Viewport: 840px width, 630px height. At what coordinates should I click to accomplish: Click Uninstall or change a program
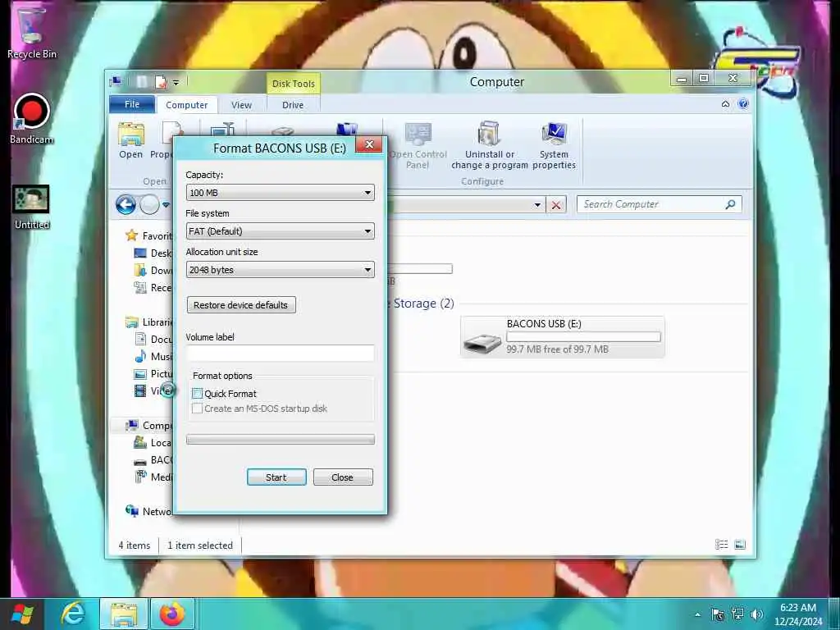pyautogui.click(x=489, y=144)
